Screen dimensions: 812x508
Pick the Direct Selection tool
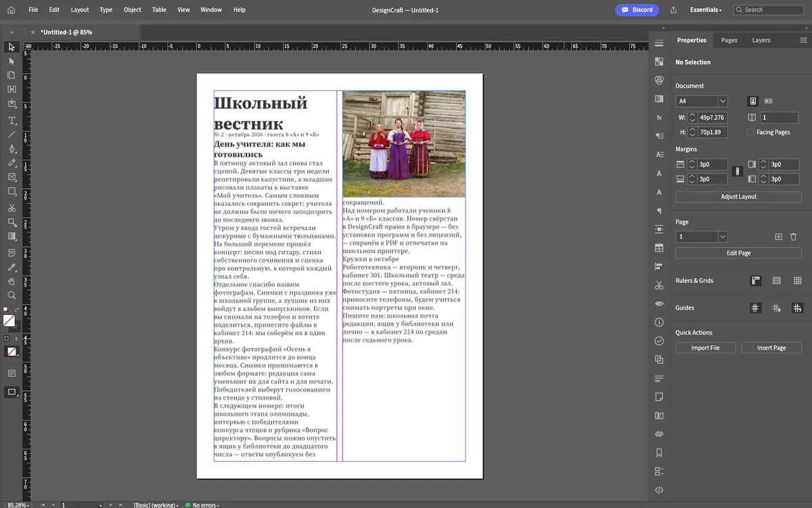(12, 61)
